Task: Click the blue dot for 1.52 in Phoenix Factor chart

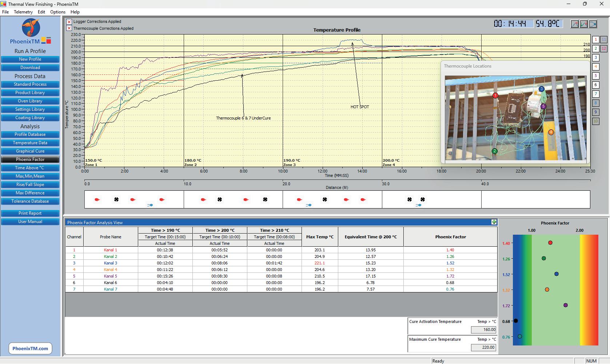Action: coord(557,274)
